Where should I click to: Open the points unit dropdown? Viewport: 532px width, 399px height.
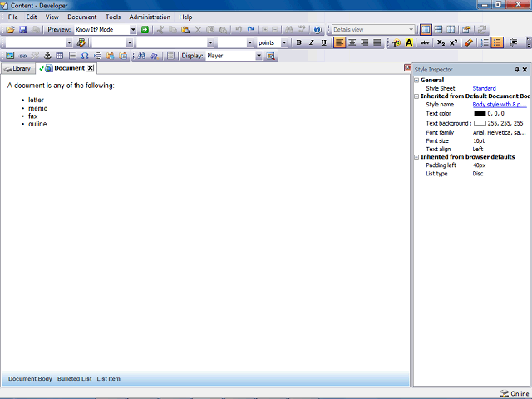pyautogui.click(x=284, y=42)
